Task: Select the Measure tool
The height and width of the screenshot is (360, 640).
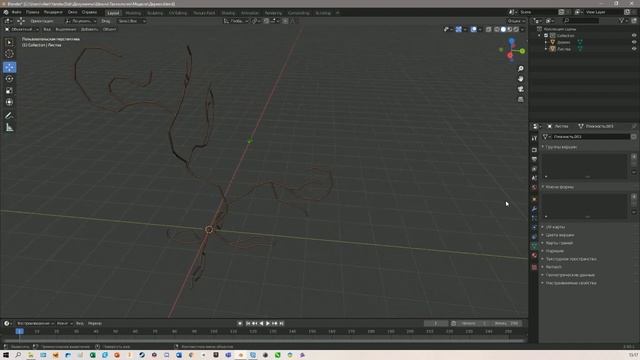Action: tap(9, 128)
